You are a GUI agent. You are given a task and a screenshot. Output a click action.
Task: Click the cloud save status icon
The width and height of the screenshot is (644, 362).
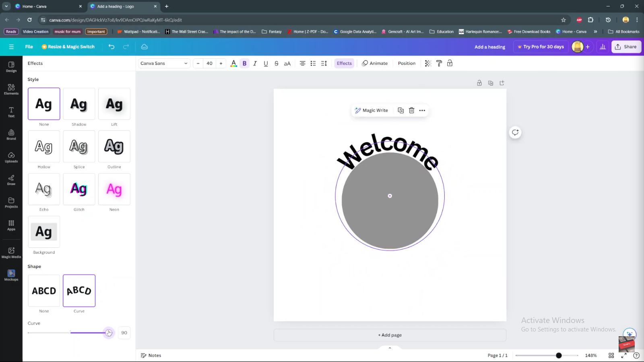coord(144,47)
